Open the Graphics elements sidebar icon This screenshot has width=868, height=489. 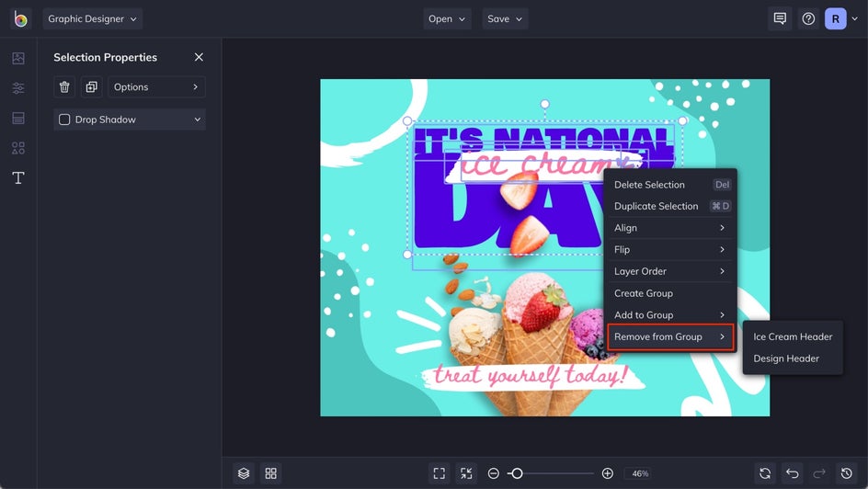[18, 148]
